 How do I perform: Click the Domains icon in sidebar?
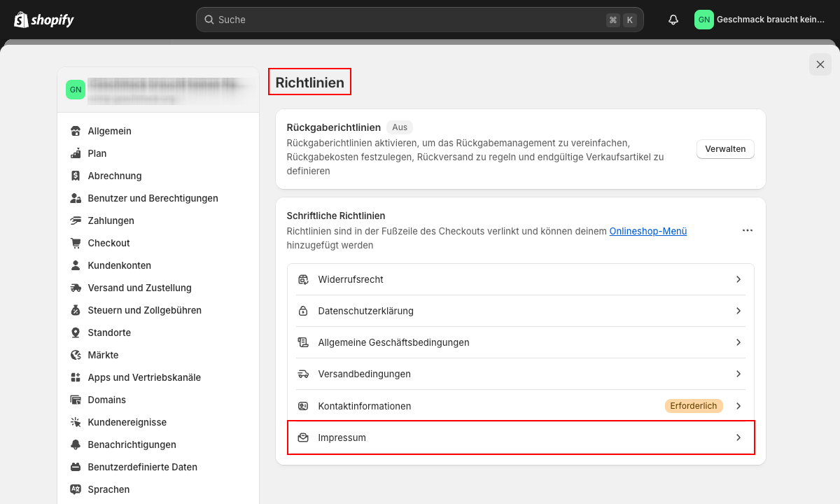click(76, 400)
